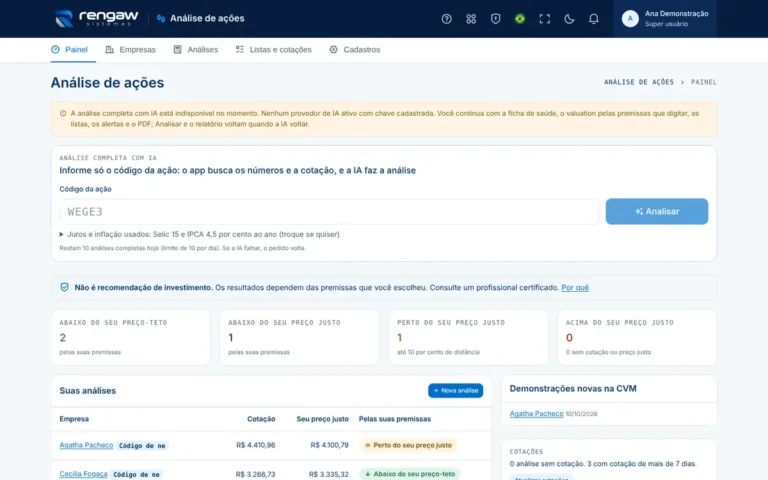Viewport: 768px width, 480px height.
Task: Click the Análise de ações header module icon
Action: 161,19
